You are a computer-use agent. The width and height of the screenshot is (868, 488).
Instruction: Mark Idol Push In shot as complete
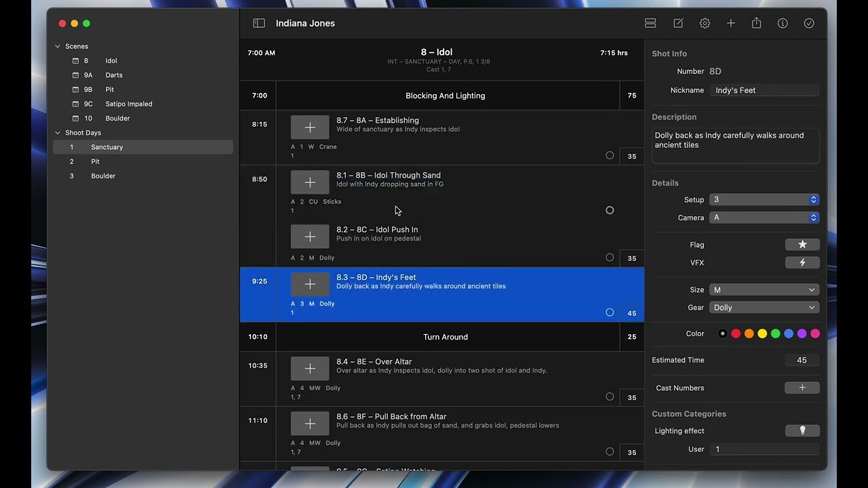[x=610, y=258]
